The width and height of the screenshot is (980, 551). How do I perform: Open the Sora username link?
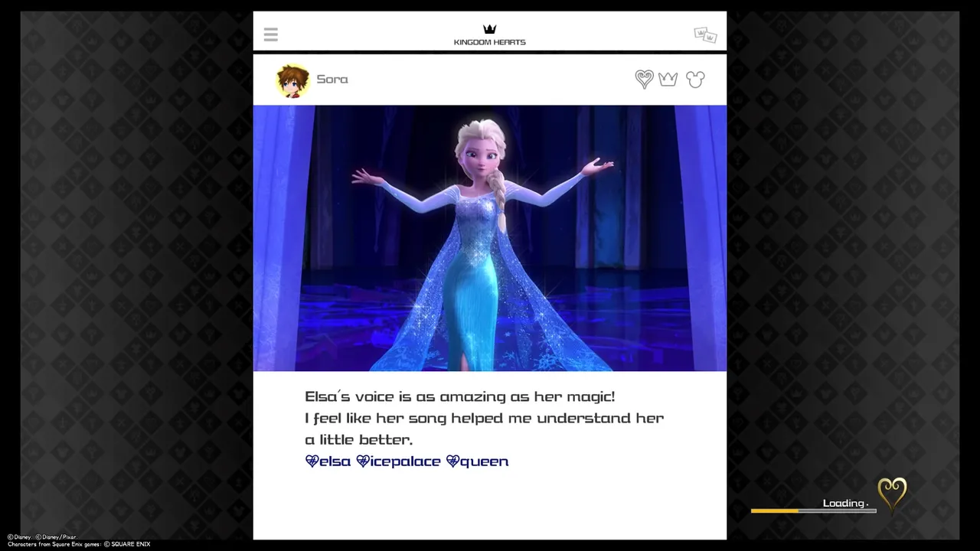click(332, 79)
